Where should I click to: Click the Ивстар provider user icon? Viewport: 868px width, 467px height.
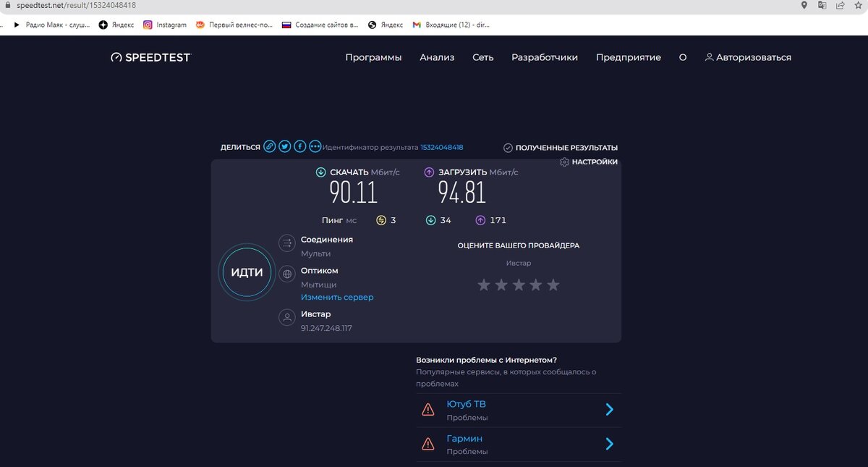(x=287, y=317)
